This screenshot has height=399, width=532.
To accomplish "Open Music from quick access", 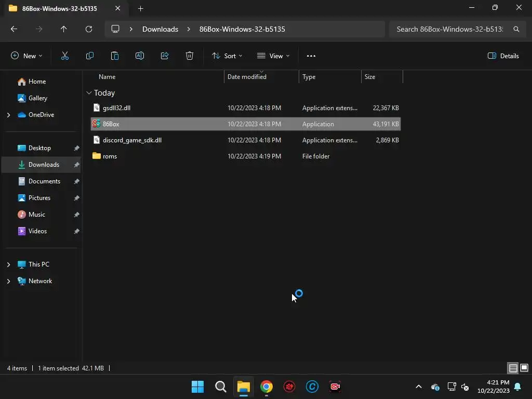I will tap(37, 215).
